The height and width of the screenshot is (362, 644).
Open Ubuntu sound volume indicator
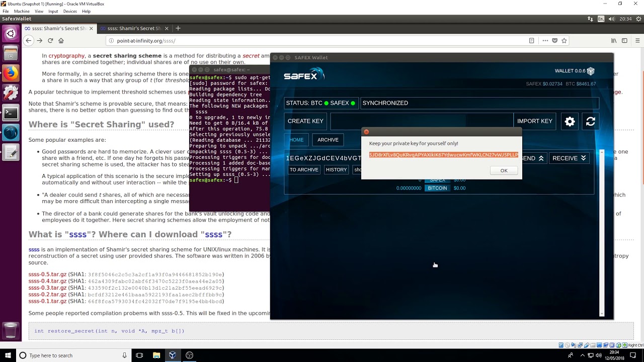click(611, 19)
